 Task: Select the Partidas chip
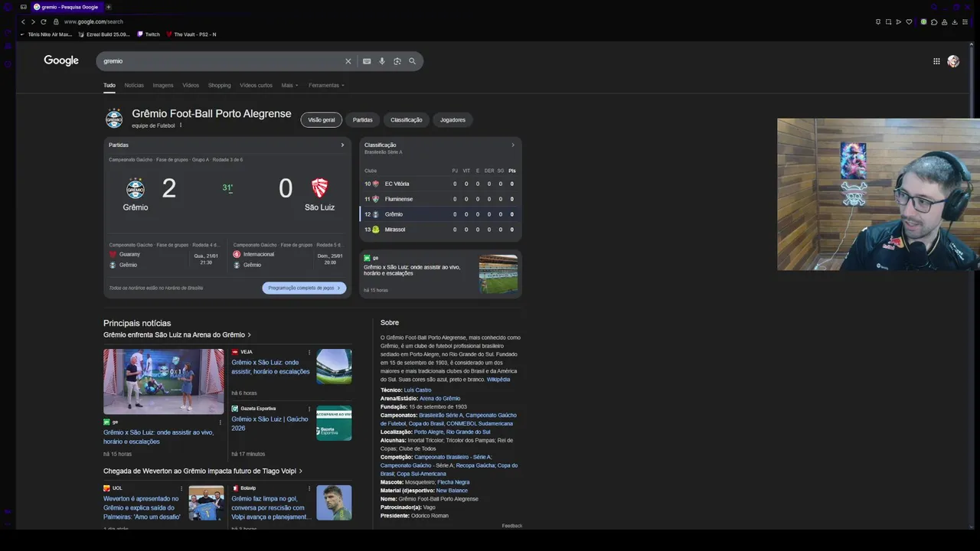pyautogui.click(x=363, y=120)
